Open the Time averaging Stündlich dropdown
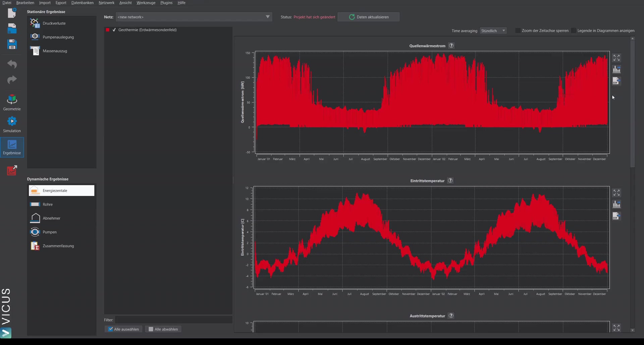 tap(493, 30)
